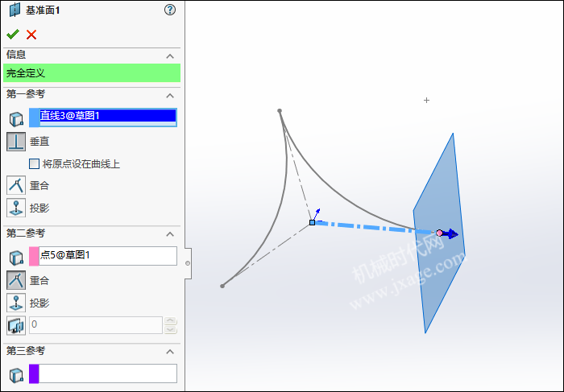Click the dark blue direction arrow on the plane
Screen dimensions: 564x392
[451, 234]
